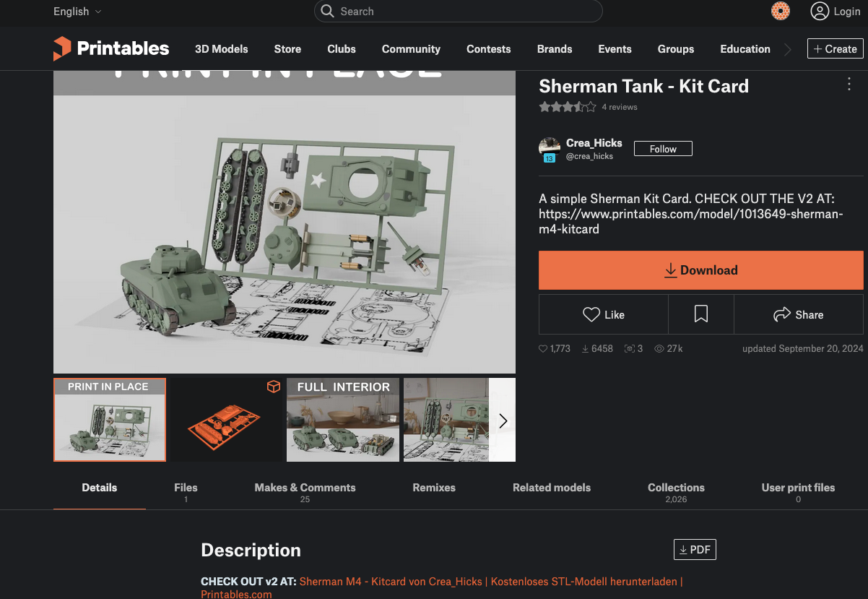Switch to the Makes & Comments tab
The height and width of the screenshot is (599, 868).
[305, 488]
